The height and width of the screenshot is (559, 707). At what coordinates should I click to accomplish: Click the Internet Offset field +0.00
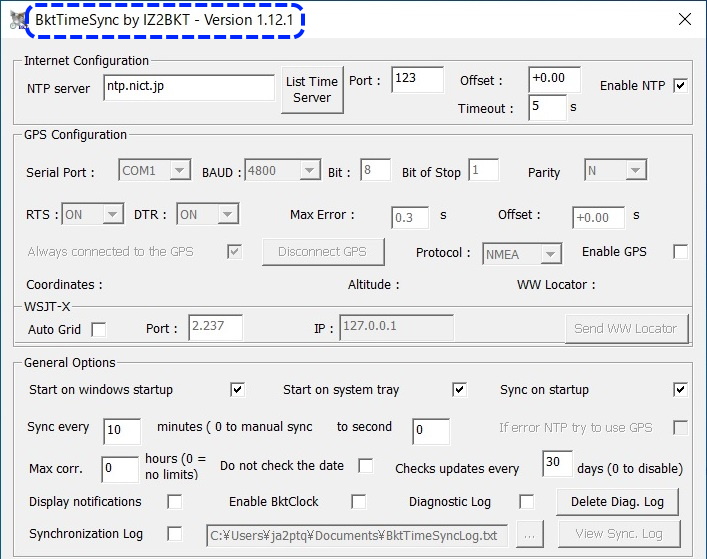pyautogui.click(x=554, y=80)
